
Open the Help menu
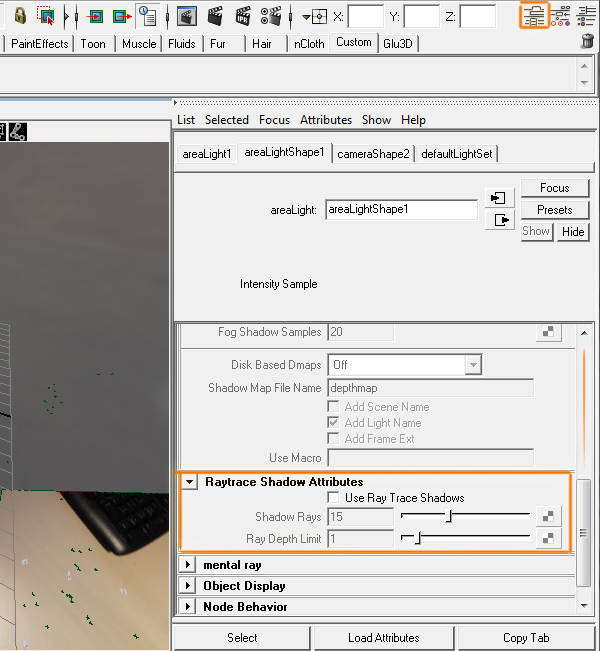413,120
